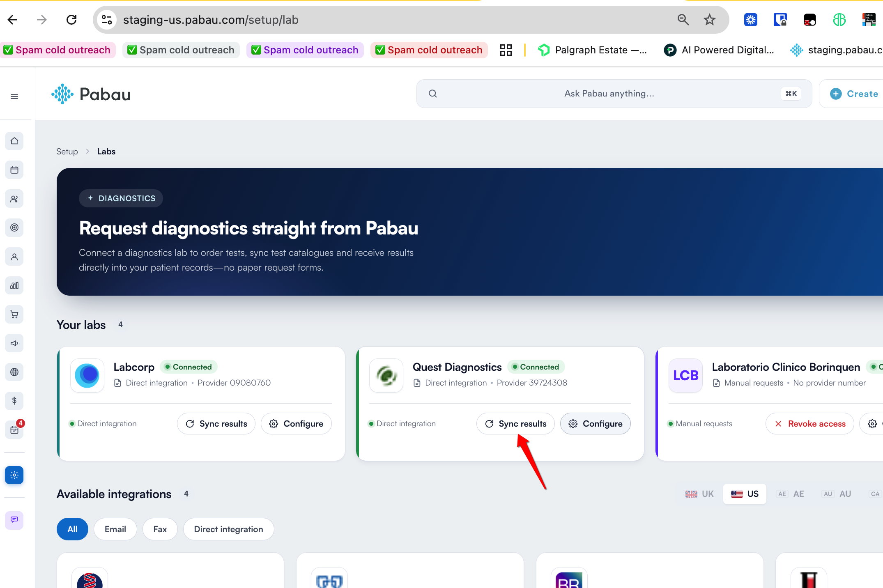Filter available integrations by Direct integration
This screenshot has height=588, width=883.
[228, 529]
